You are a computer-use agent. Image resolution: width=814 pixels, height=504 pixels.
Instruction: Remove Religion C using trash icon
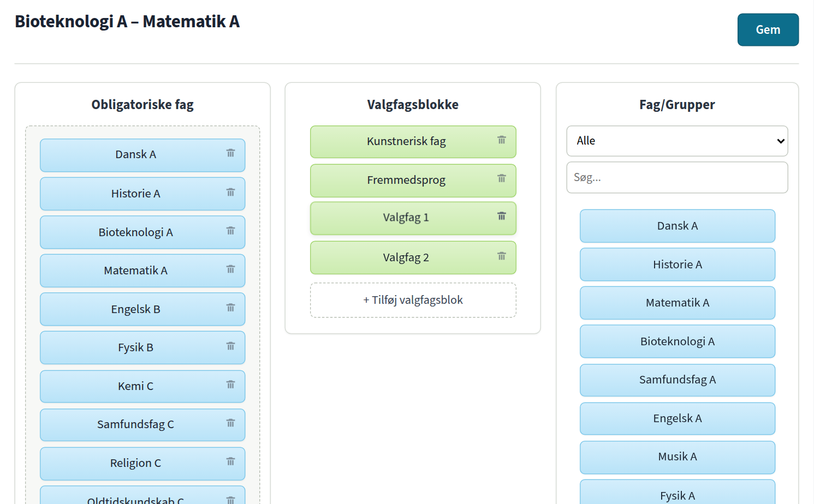coord(230,462)
